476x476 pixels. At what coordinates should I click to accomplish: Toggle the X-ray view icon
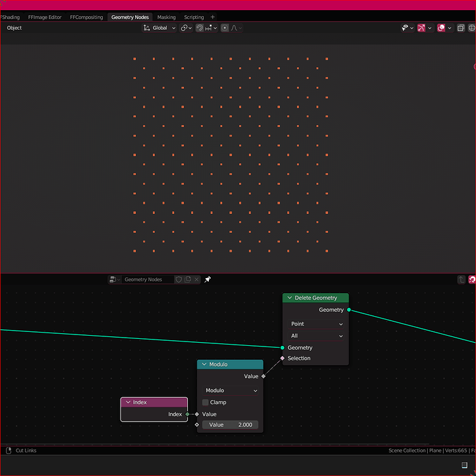461,28
